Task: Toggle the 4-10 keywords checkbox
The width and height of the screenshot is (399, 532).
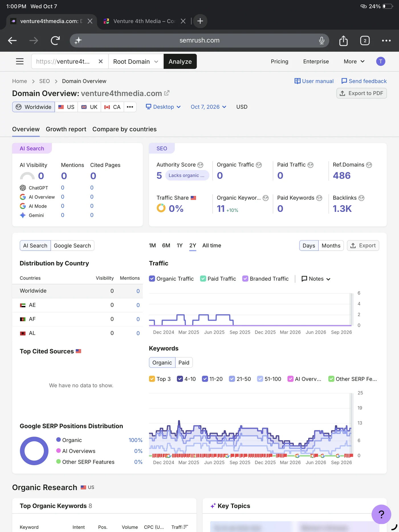Action: pos(180,379)
